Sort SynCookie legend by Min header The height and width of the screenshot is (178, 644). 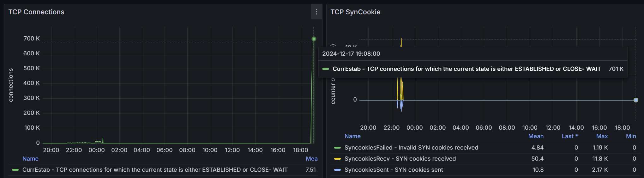[x=631, y=136]
